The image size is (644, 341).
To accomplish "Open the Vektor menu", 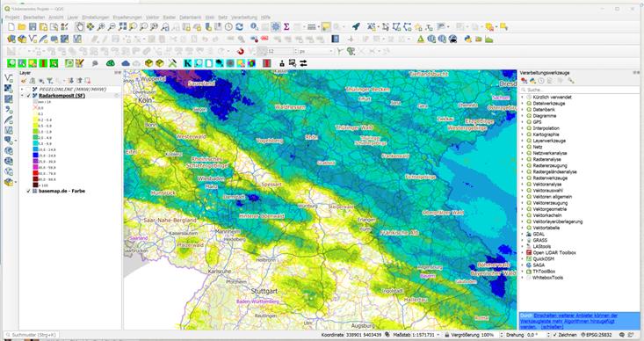I will coord(152,18).
